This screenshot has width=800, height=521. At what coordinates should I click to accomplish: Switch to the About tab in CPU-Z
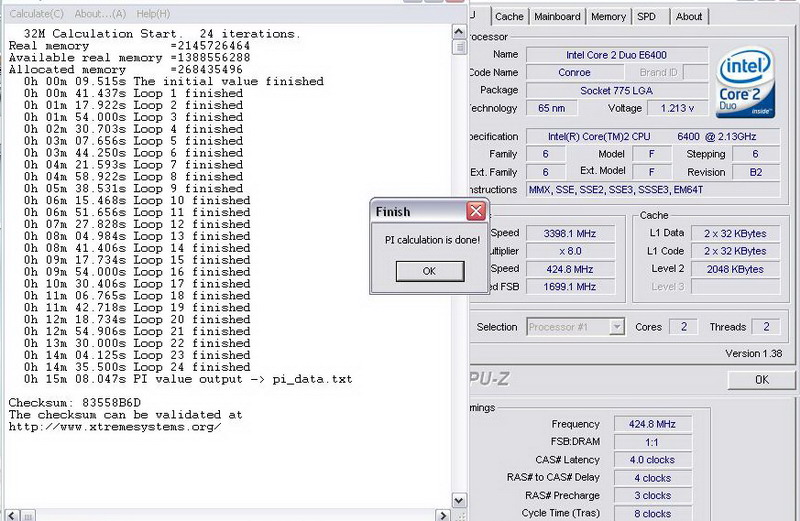pos(689,16)
